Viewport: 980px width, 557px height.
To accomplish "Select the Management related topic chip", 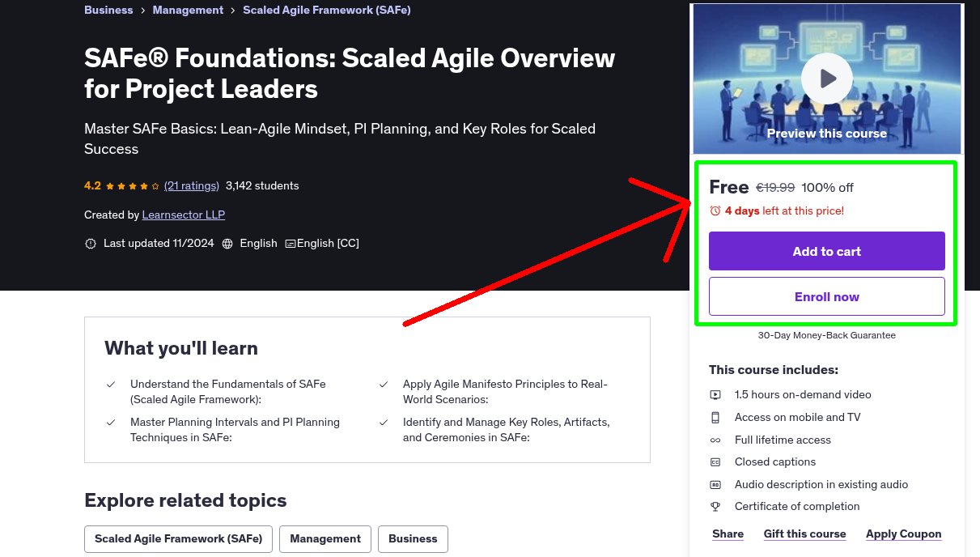I will [325, 538].
